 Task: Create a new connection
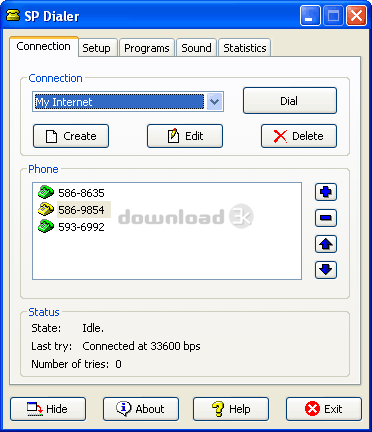[71, 136]
